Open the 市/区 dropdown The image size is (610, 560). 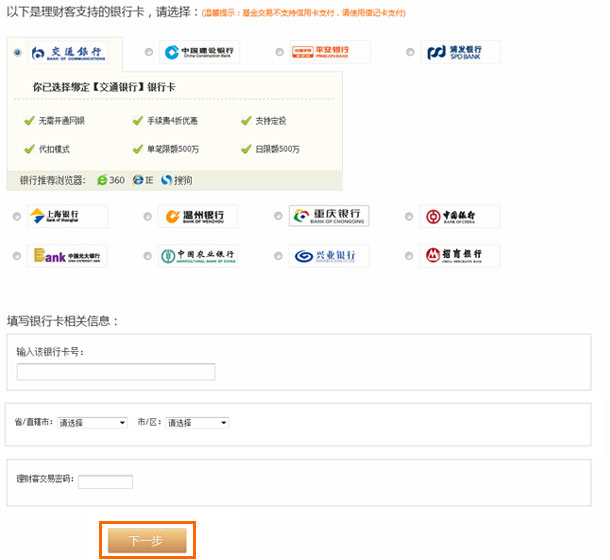point(197,423)
